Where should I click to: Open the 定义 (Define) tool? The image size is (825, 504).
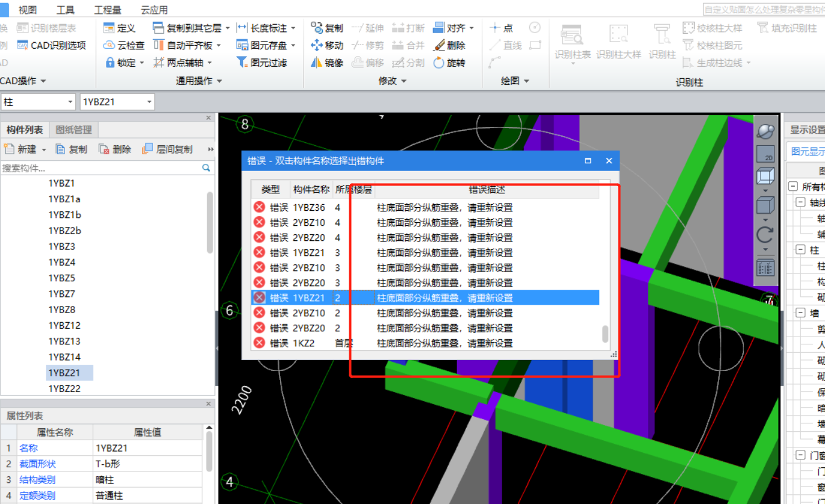click(x=119, y=28)
